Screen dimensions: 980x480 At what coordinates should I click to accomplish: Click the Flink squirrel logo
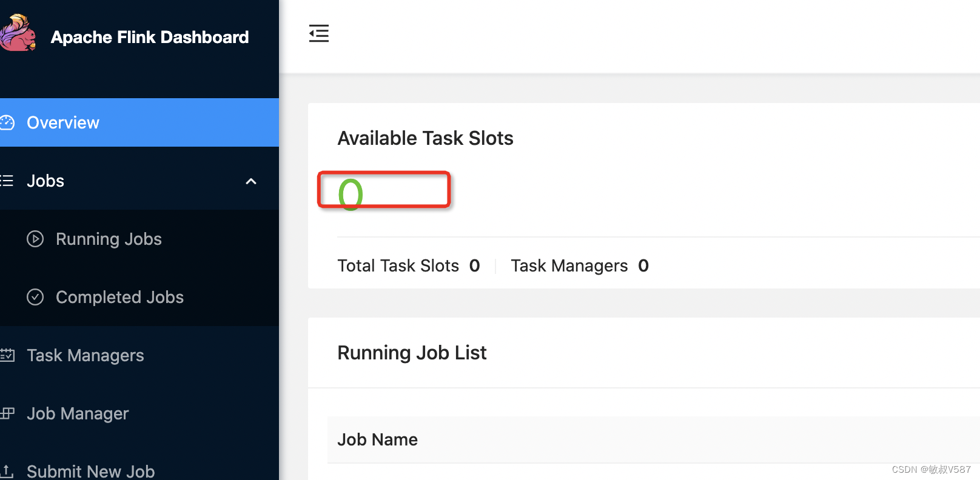tap(18, 34)
